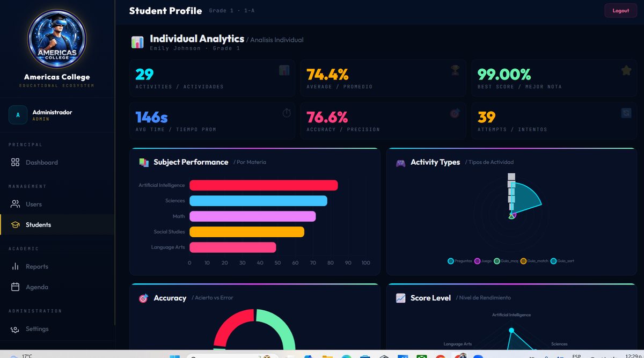Click the blue Sciences bar

(x=258, y=201)
